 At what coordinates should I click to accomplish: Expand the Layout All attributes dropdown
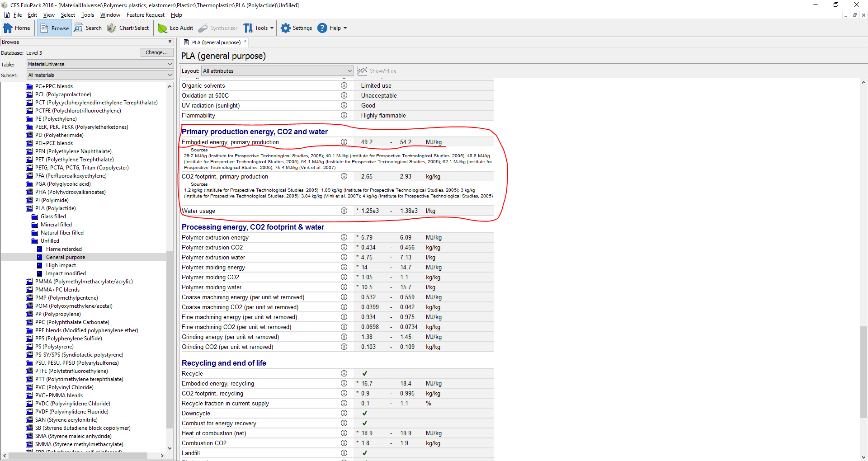277,71
